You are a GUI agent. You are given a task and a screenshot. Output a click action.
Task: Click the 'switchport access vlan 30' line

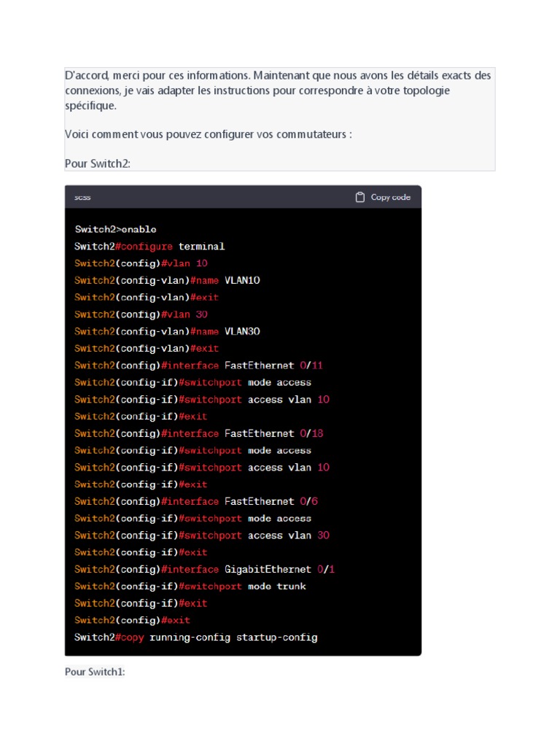(202, 535)
